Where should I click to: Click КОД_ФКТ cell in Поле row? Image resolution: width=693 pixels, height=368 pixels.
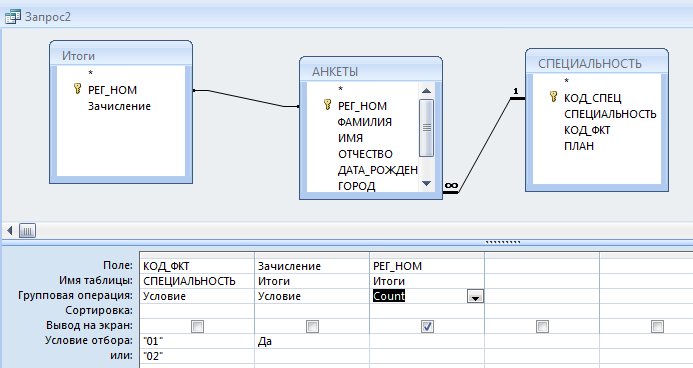(197, 266)
